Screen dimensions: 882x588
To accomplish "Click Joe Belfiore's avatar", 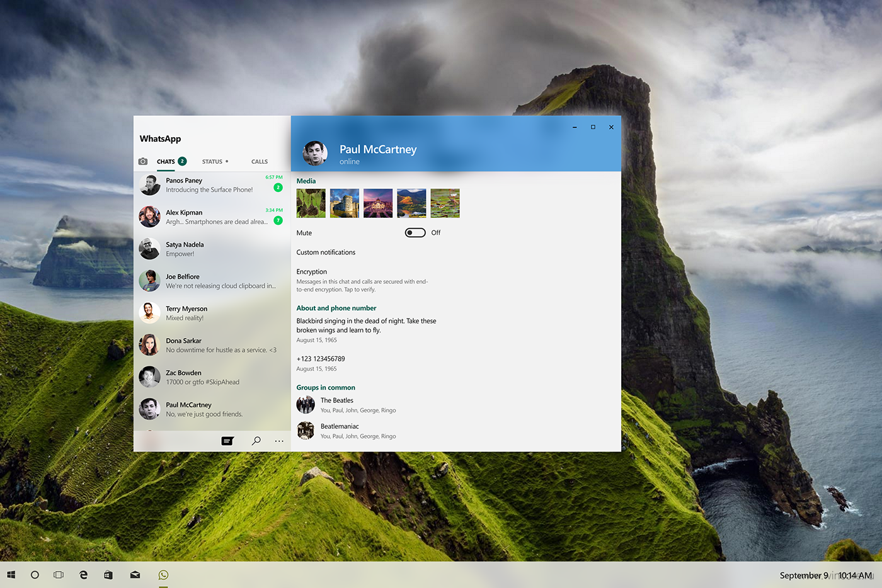I will pyautogui.click(x=149, y=281).
